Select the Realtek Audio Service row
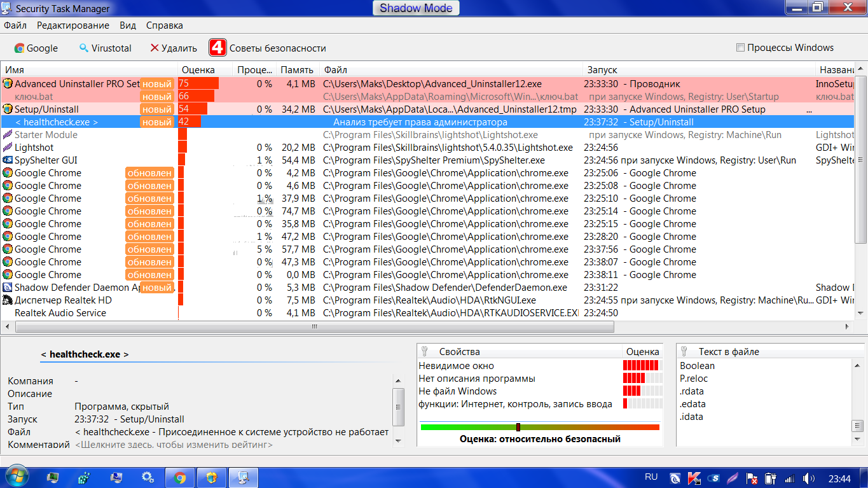 pos(427,313)
